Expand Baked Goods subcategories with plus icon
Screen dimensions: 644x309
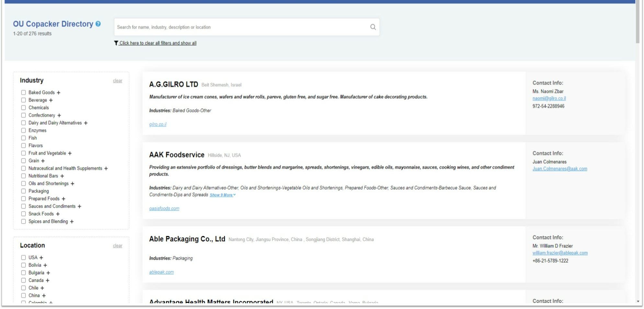coord(59,93)
